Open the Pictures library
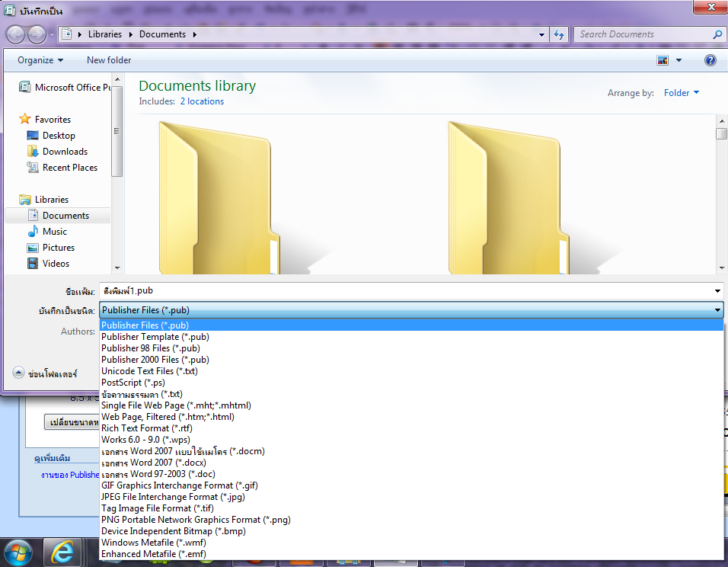Viewport: 728px width, 567px height. pos(51,248)
